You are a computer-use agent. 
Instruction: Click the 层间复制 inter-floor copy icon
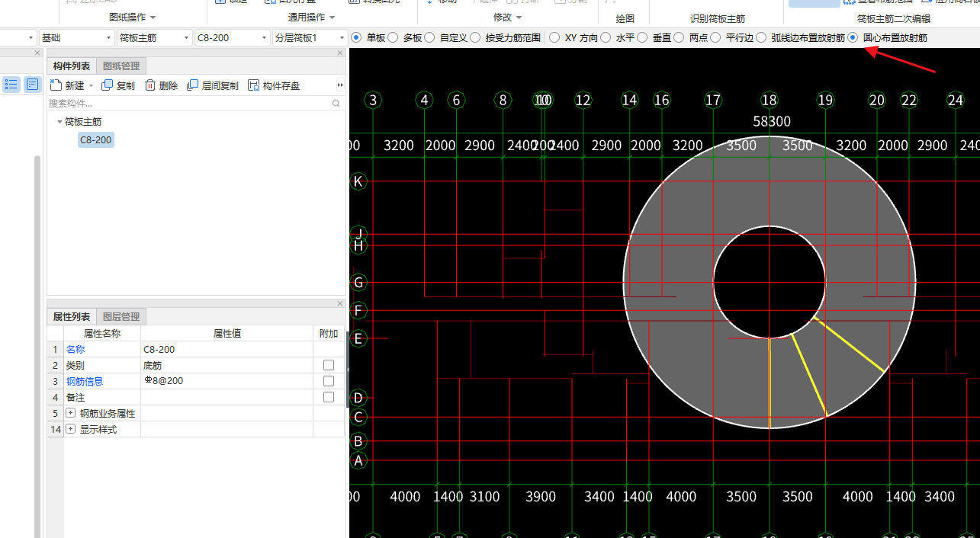point(193,85)
